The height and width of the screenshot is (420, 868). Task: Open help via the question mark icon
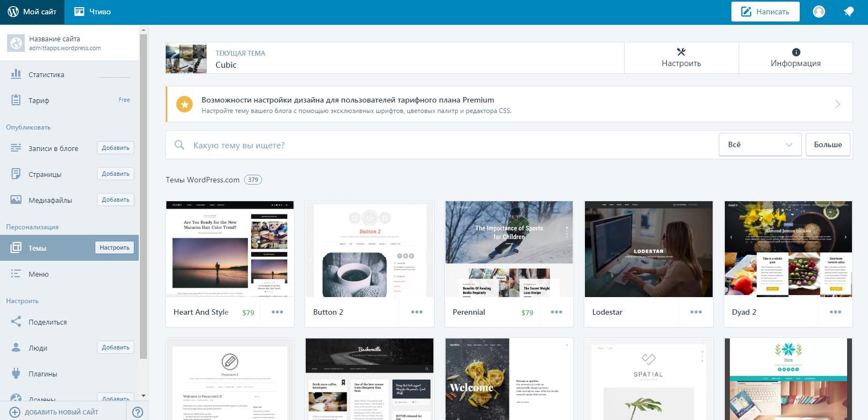138,412
